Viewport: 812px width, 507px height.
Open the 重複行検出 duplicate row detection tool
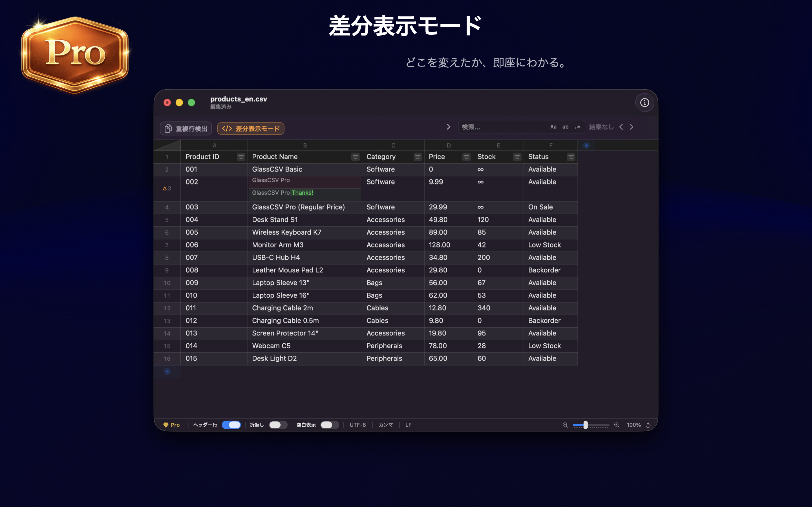click(x=186, y=128)
